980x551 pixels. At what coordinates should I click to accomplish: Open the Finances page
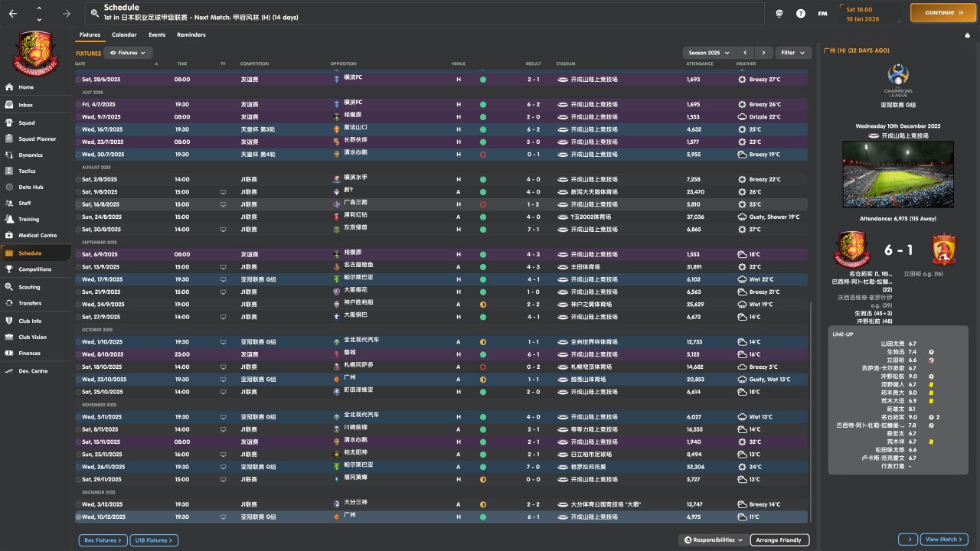(29, 353)
